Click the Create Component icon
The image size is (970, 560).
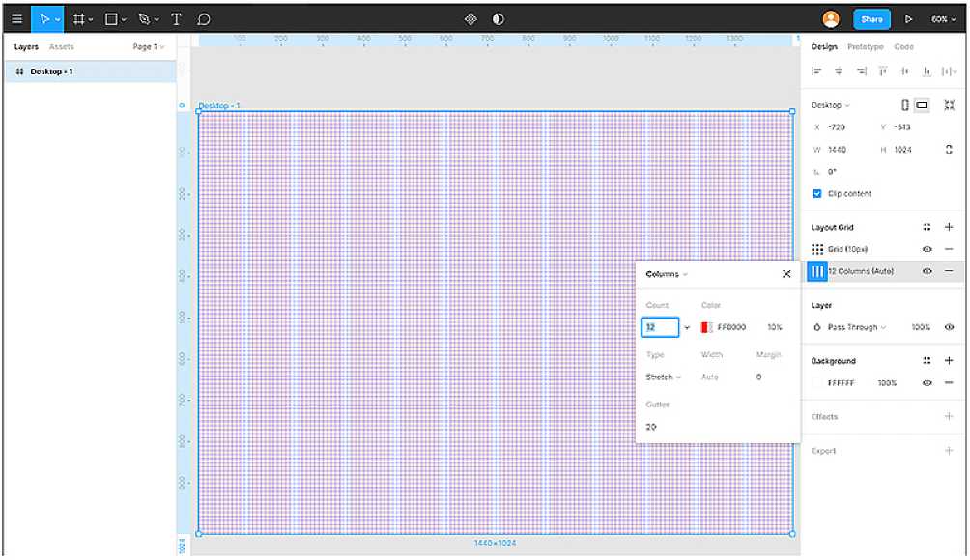(x=471, y=19)
